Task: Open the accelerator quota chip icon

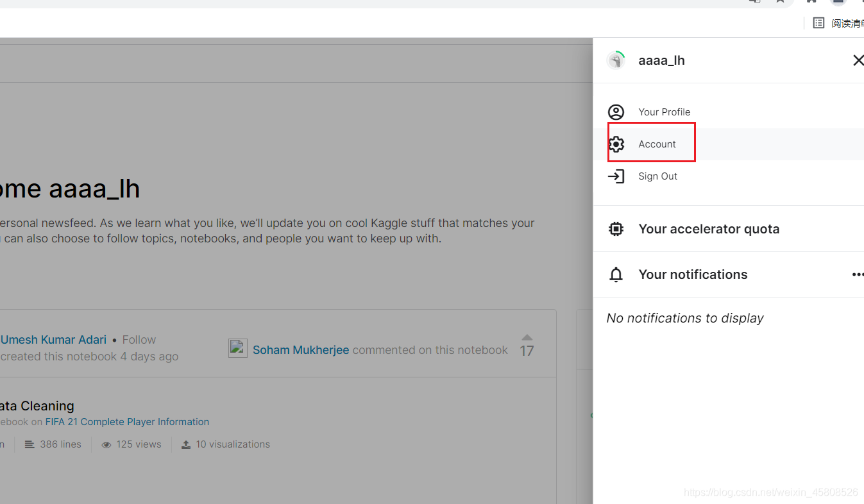Action: click(616, 229)
